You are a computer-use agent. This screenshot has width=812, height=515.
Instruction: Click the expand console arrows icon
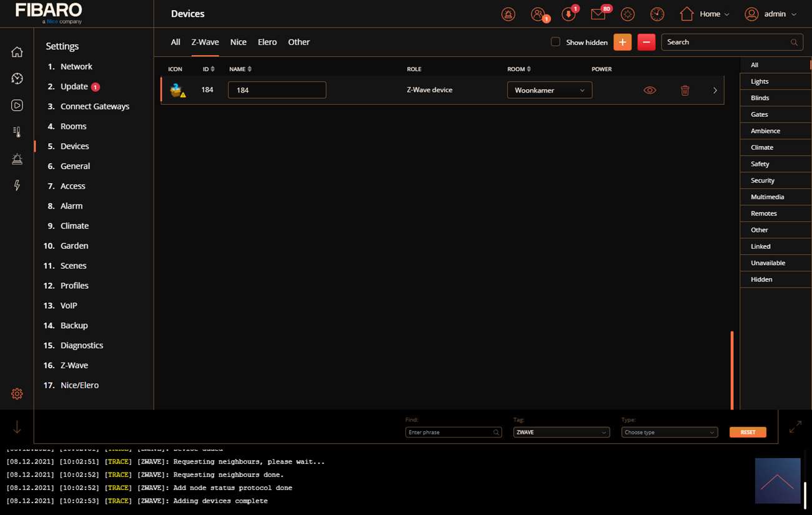795,427
